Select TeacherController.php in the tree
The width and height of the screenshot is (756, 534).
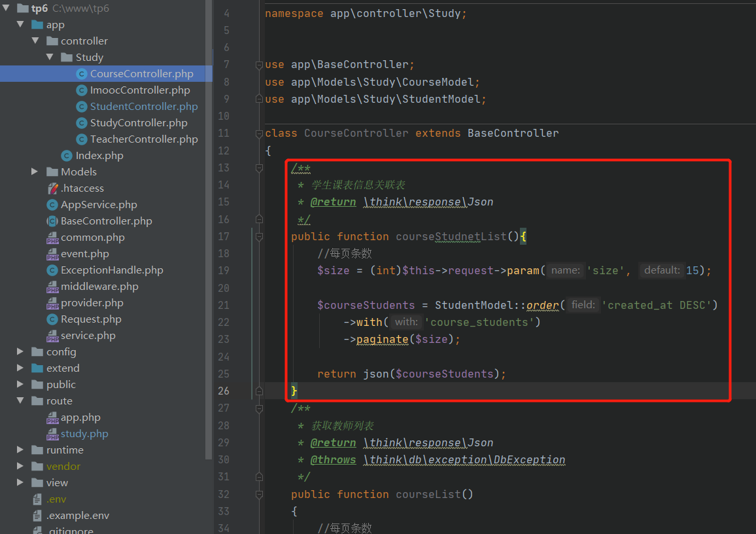[x=143, y=139]
